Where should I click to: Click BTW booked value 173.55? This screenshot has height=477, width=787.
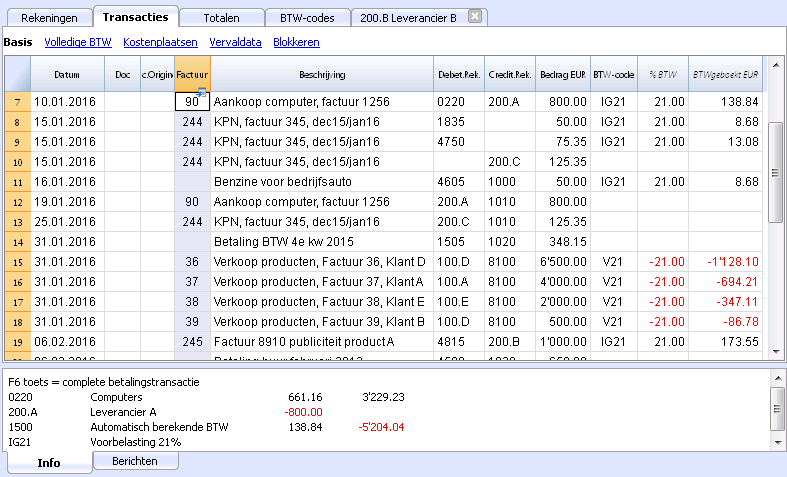coord(740,342)
